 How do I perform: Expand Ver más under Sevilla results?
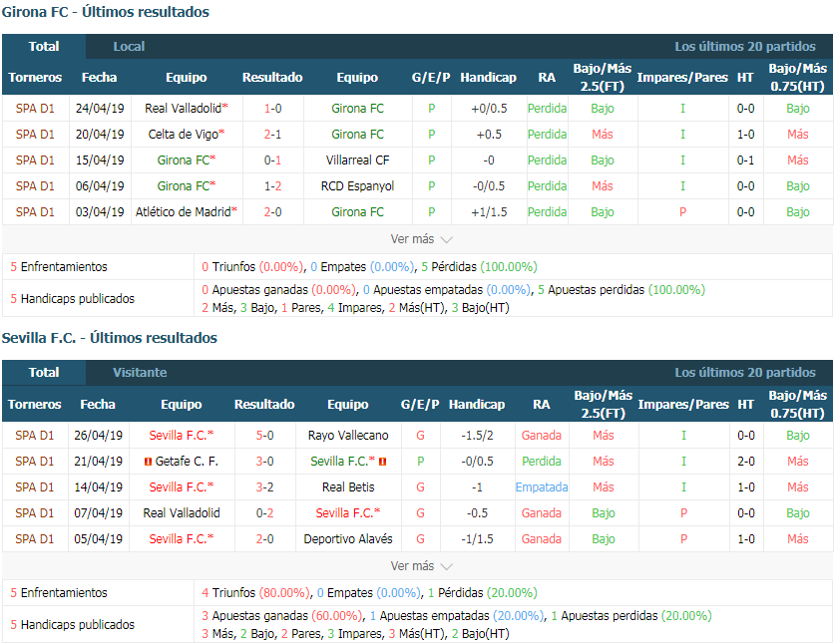pos(421,566)
